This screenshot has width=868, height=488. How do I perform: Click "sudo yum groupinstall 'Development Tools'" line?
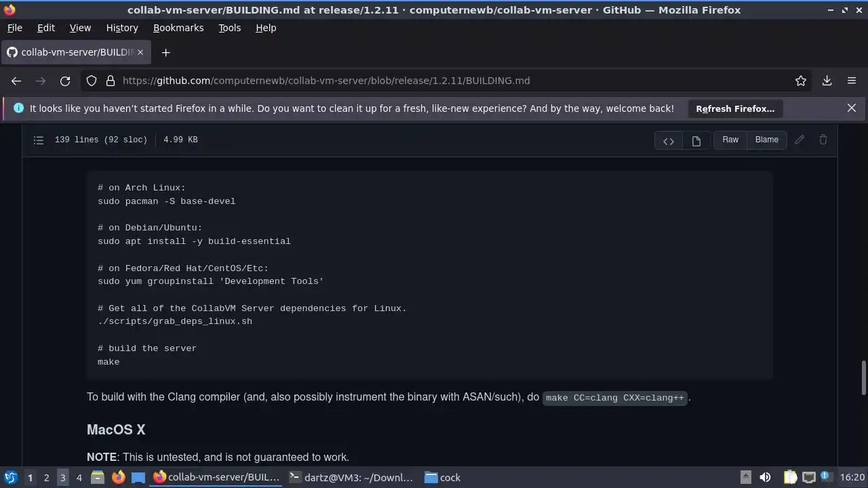[211, 281]
